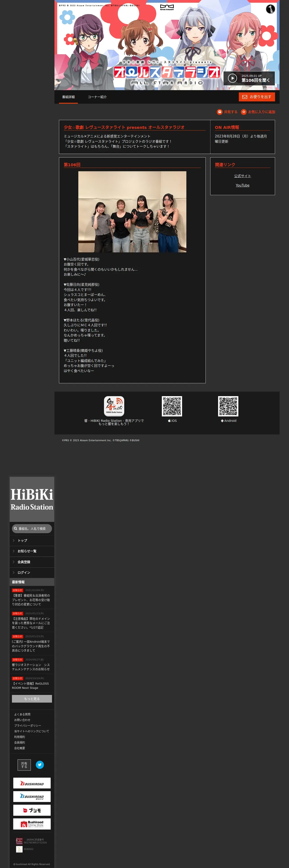Open the round badge icon at banner corner
This screenshot has width=289, height=868.
[x=270, y=9]
